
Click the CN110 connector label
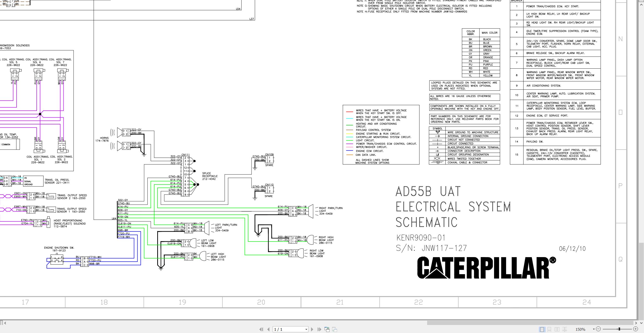tap(269, 185)
